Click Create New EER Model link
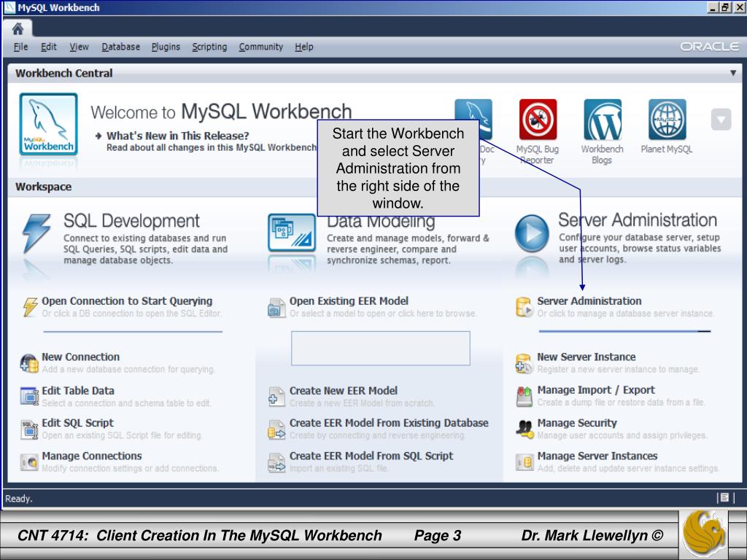 pyautogui.click(x=344, y=391)
